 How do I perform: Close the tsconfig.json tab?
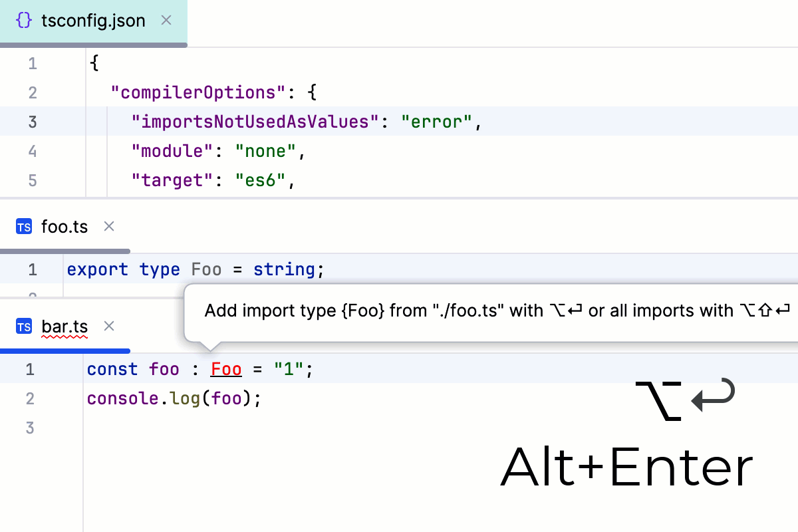pyautogui.click(x=166, y=21)
